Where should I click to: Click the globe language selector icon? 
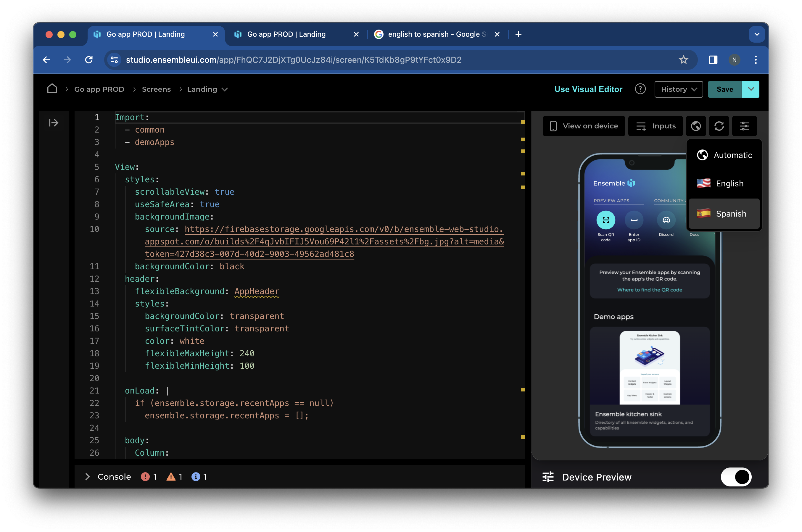[x=696, y=126]
